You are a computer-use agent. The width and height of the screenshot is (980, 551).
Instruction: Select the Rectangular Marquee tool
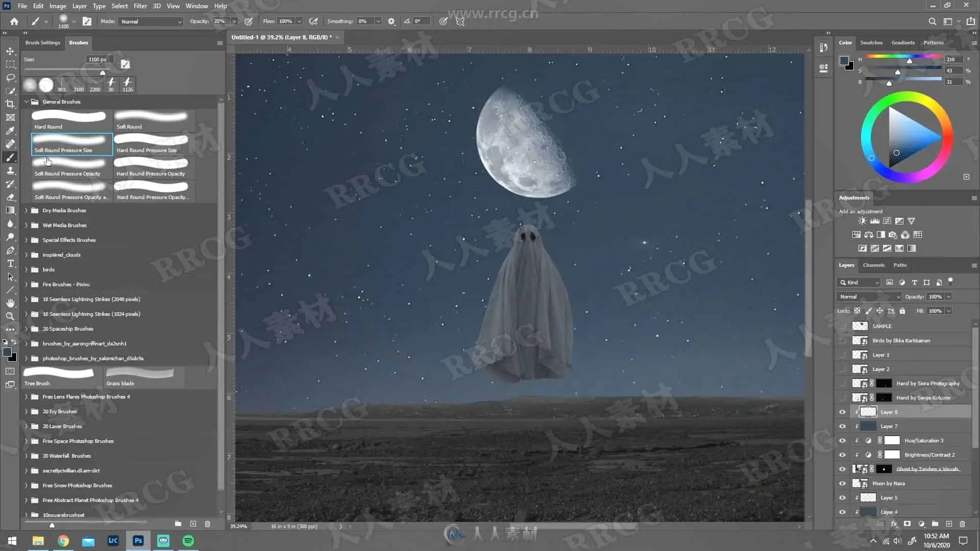(x=10, y=64)
